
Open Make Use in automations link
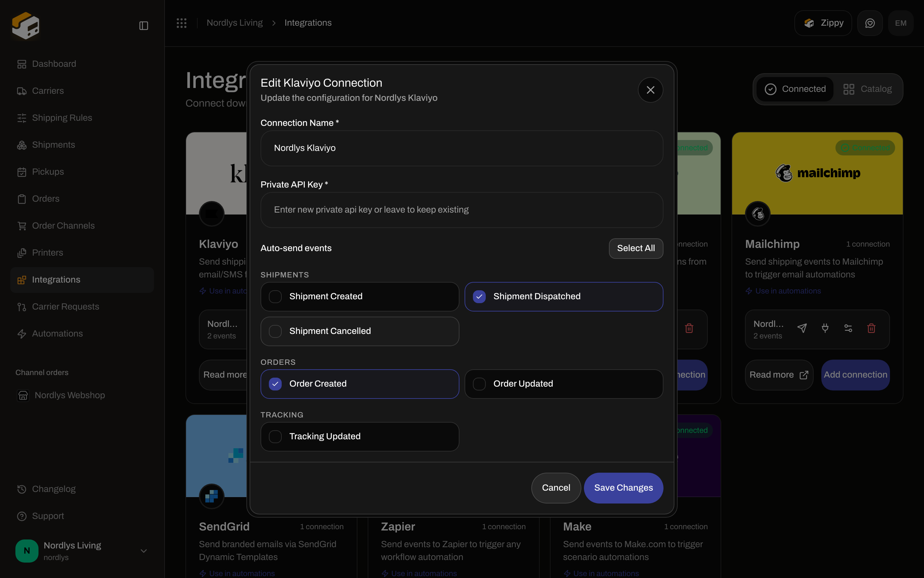tap(601, 574)
